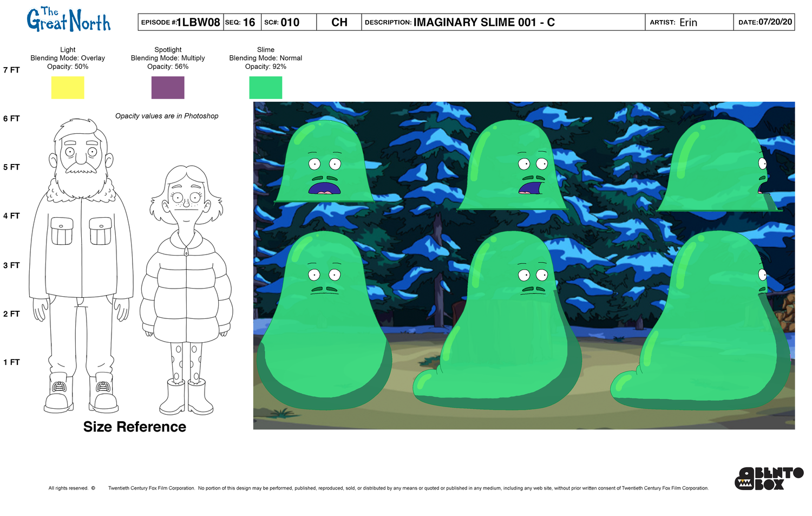Click the SEQ: 16 field
The width and height of the screenshot is (812, 516).
242,22
